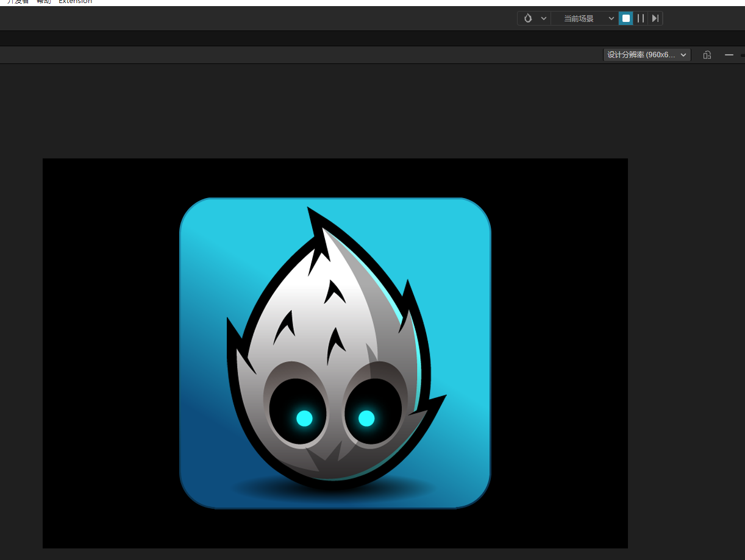Click the flame preview platform icon
The image size is (745, 560).
coord(528,18)
